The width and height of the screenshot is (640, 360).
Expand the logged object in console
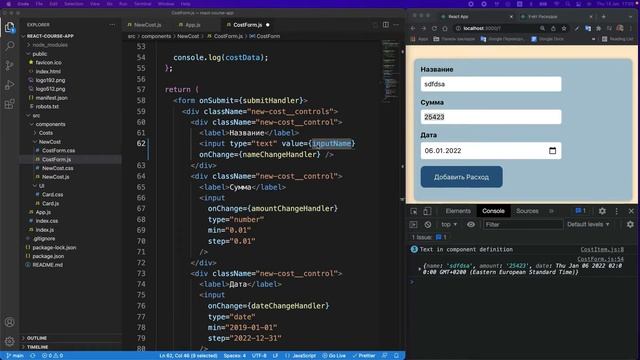[420, 269]
